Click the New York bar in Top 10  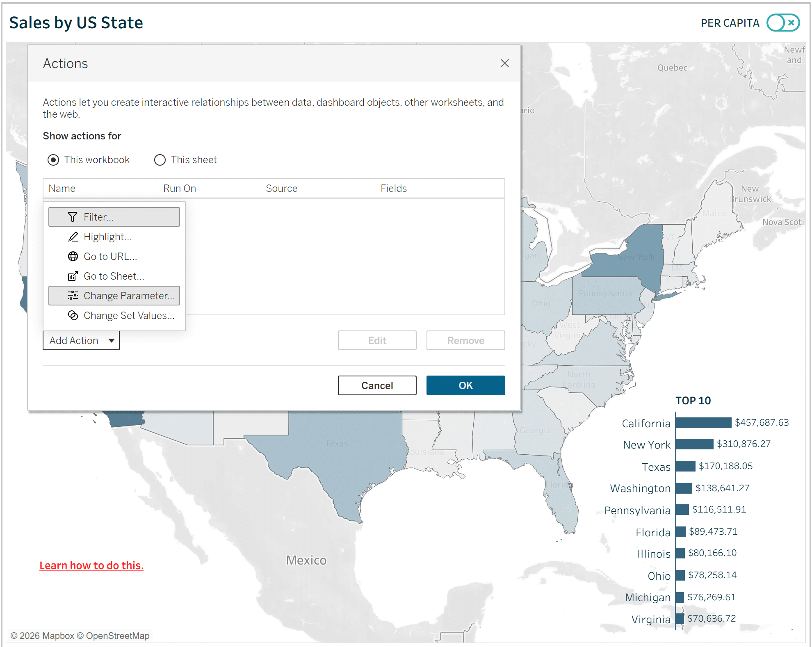point(695,444)
